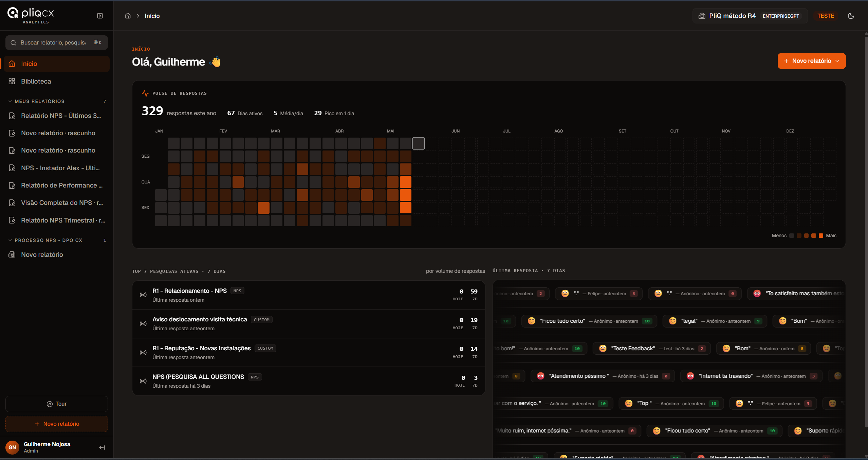Click the home breadcrumb icon
The height and width of the screenshot is (460, 868).
[x=128, y=16]
